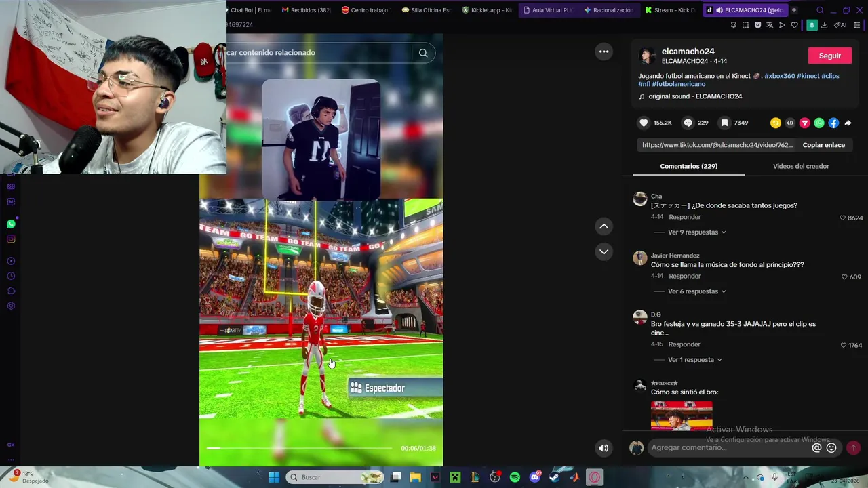Click the taskbar Buscar search box
The width and height of the screenshot is (868, 488).
pyautogui.click(x=335, y=477)
